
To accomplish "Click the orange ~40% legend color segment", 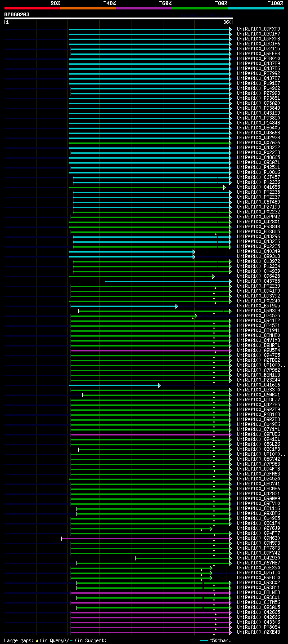I will [x=88, y=8].
